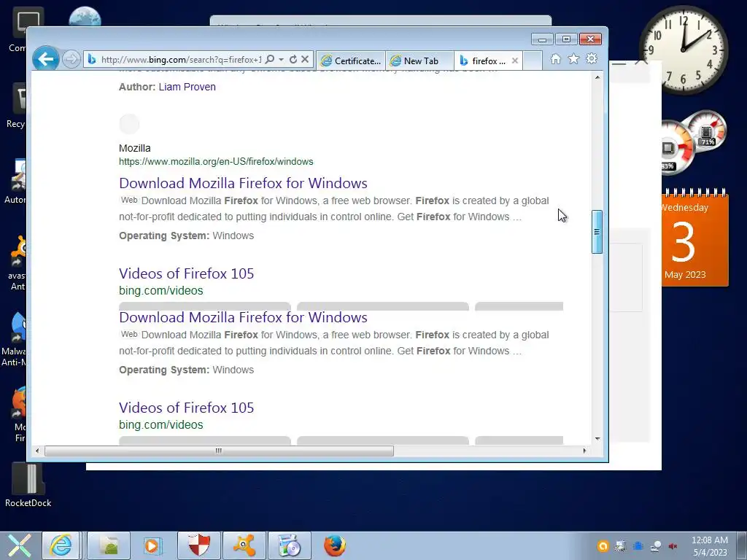Refresh the Bing search page

(293, 60)
